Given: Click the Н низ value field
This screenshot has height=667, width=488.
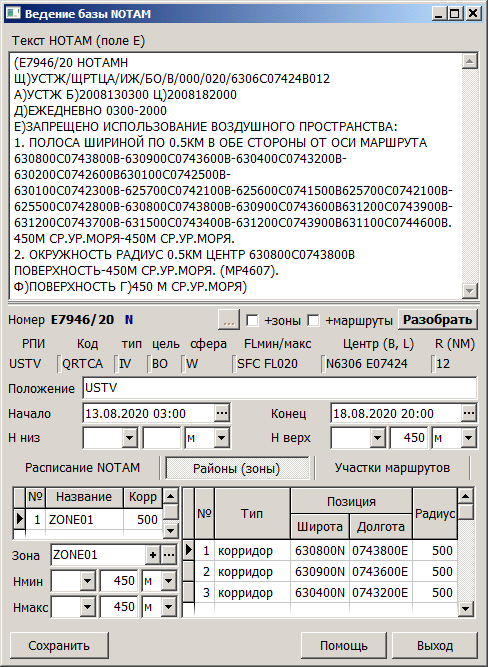Looking at the screenshot, I should [162, 438].
